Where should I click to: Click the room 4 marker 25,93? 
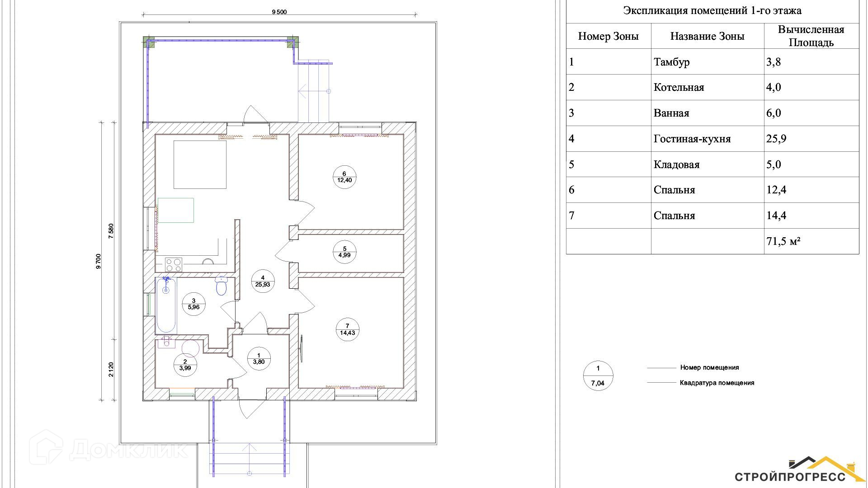tap(262, 282)
